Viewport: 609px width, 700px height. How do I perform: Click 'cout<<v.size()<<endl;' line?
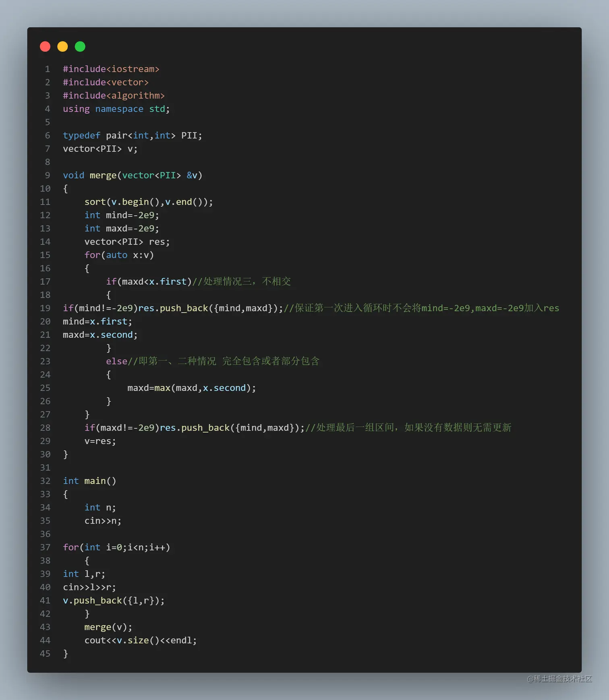click(141, 641)
